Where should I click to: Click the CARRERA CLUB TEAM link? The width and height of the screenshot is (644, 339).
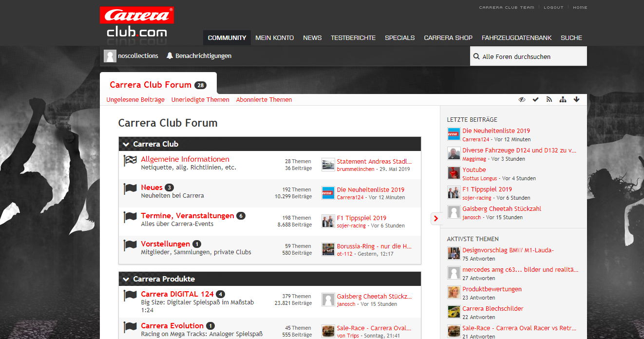coord(507,7)
